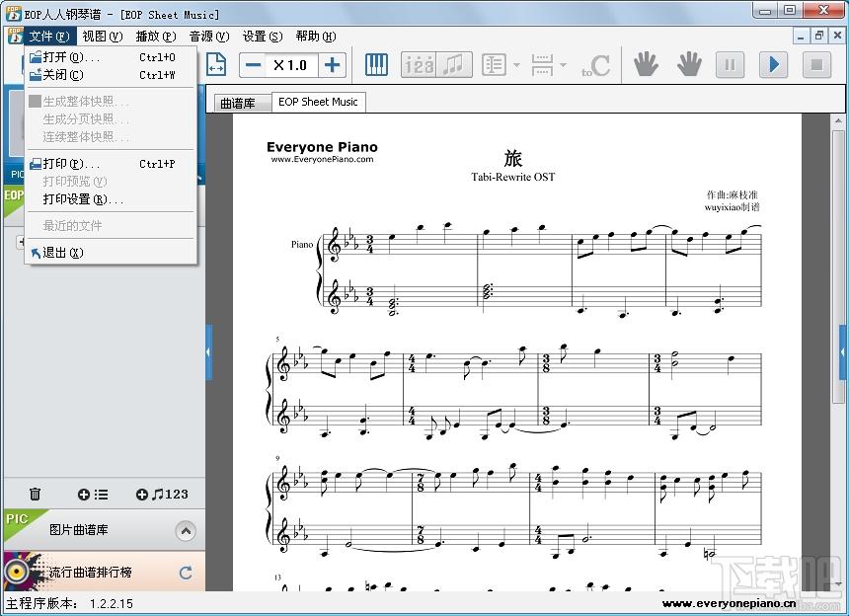Screen dimensions: 849x616
Task: Click the EOP document icon in menu bar
Action: pyautogui.click(x=15, y=37)
